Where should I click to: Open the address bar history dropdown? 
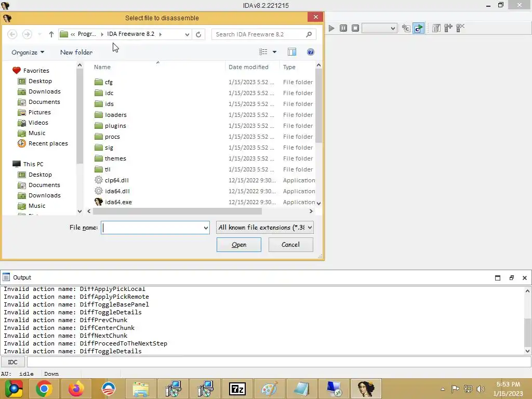[x=187, y=34]
